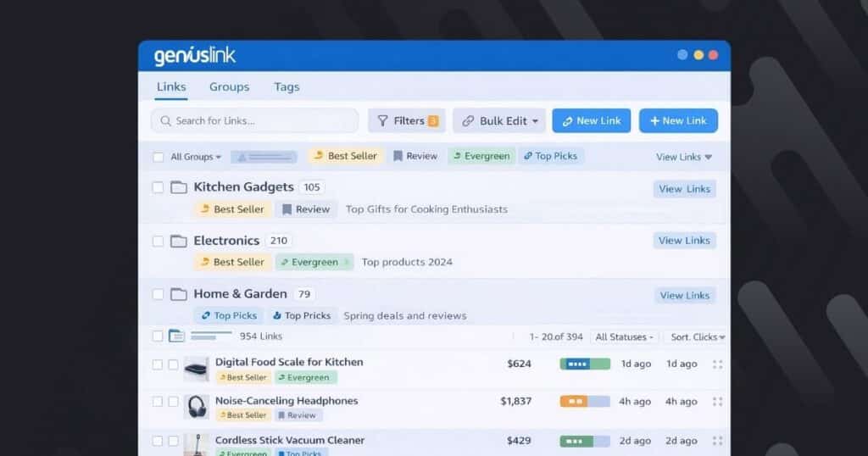Open the Sort. Clicks dropdown
Viewport: 868px width, 456px height.
click(x=697, y=337)
